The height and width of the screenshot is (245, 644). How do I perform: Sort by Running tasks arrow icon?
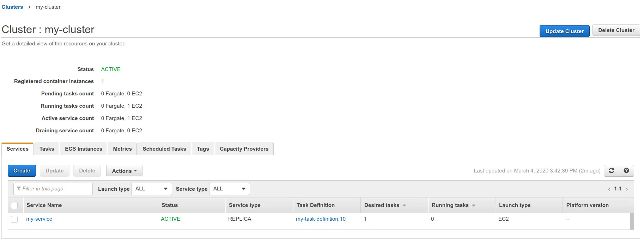pyautogui.click(x=474, y=206)
